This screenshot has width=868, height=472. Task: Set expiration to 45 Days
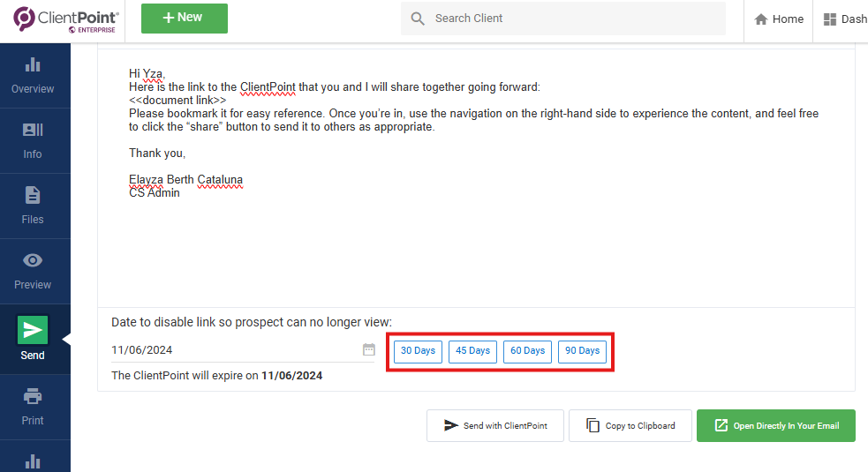[472, 351]
